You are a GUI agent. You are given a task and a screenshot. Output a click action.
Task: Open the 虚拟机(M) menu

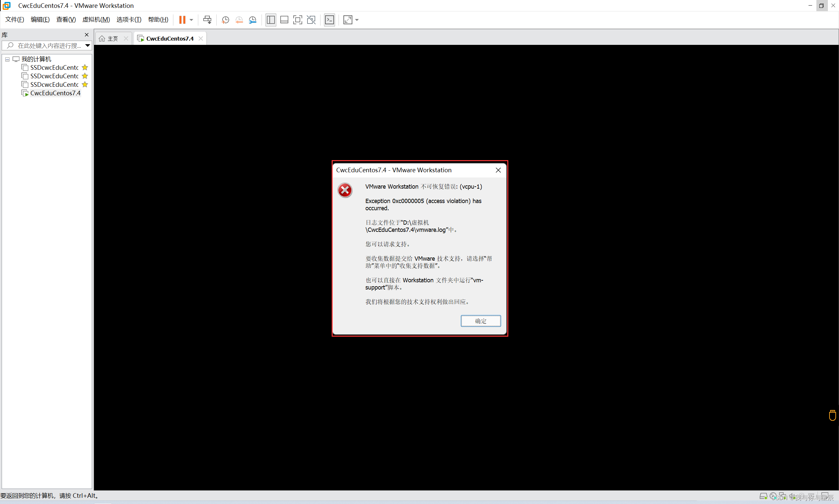[x=96, y=19]
